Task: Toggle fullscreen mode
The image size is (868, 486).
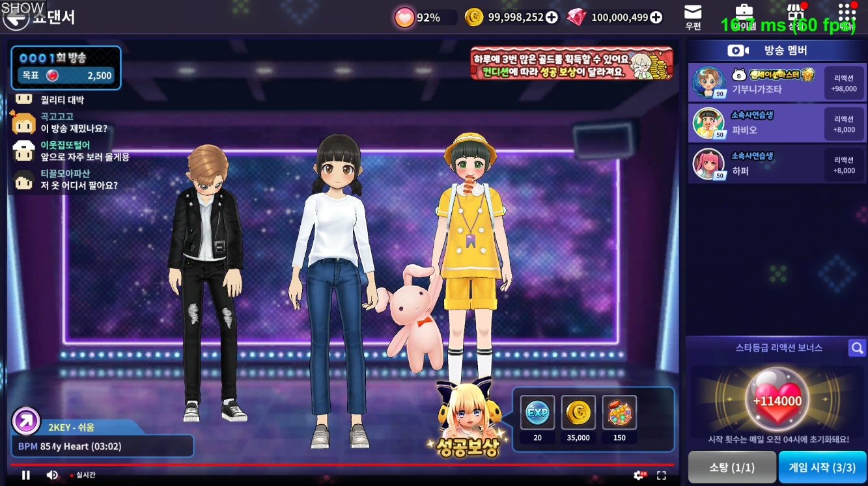Action: click(x=661, y=475)
